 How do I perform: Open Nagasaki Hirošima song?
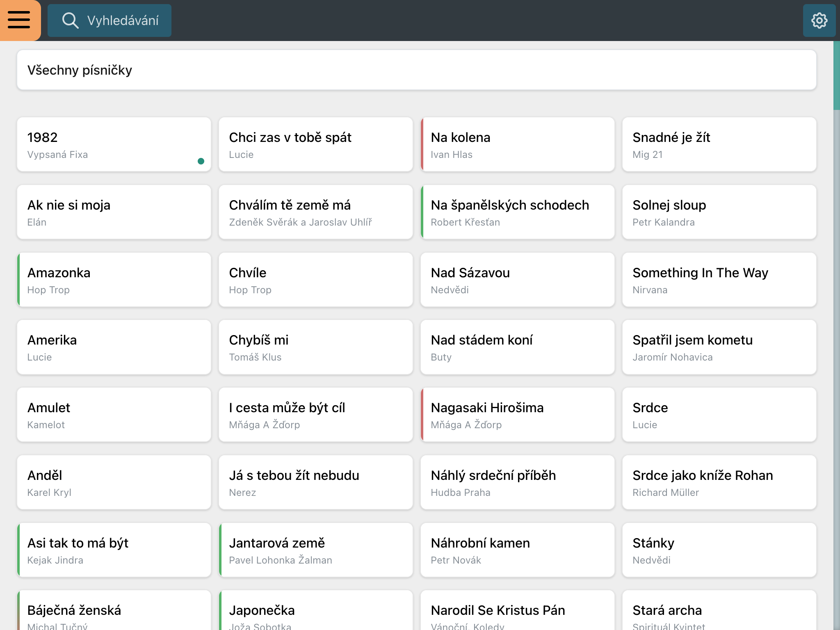(518, 415)
